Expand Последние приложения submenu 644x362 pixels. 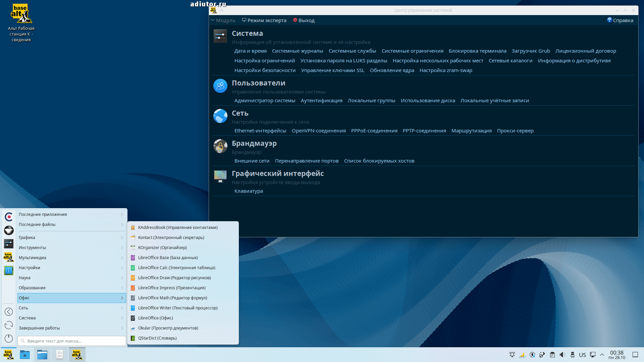click(x=71, y=214)
